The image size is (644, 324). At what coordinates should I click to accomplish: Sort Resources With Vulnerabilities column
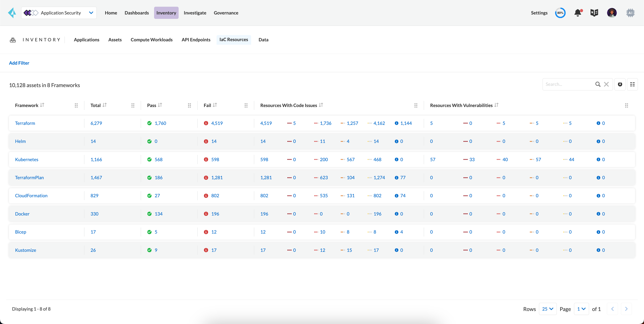point(496,105)
